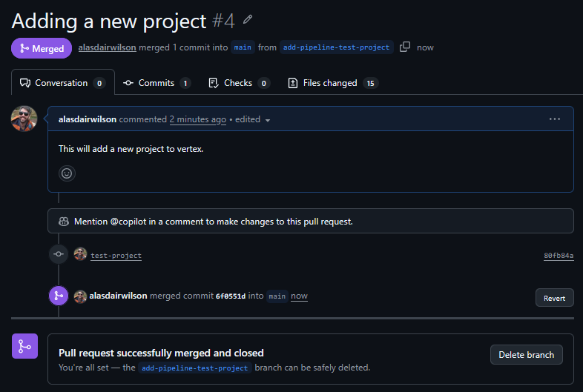This screenshot has width=583, height=392.
Task: Open the large alasdairwilson avatar photo
Action: [24, 119]
